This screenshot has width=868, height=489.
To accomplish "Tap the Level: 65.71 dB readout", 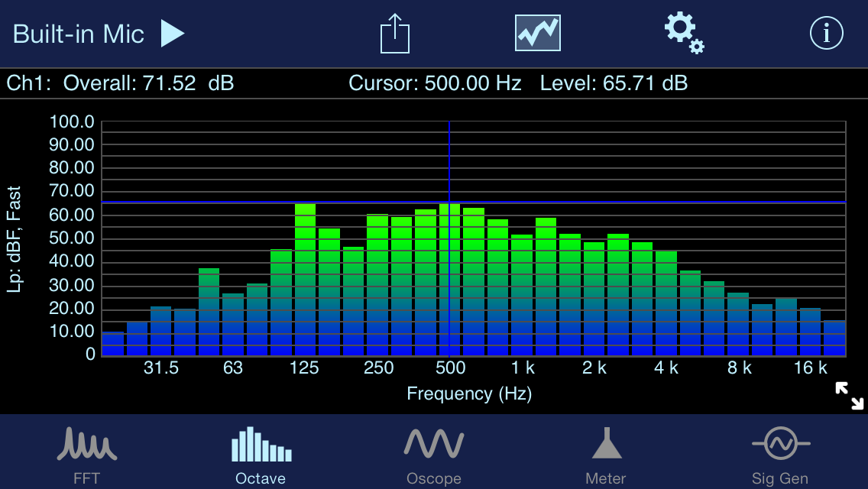I will tap(614, 83).
